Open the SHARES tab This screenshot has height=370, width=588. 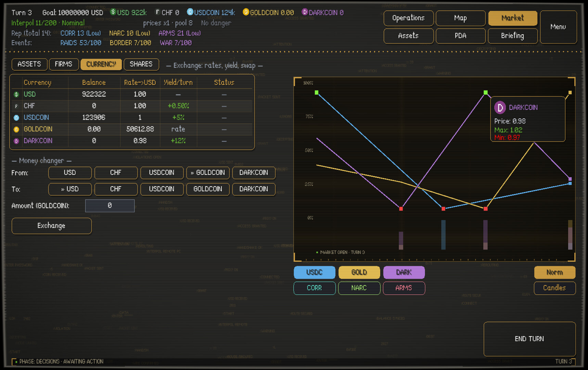click(141, 64)
